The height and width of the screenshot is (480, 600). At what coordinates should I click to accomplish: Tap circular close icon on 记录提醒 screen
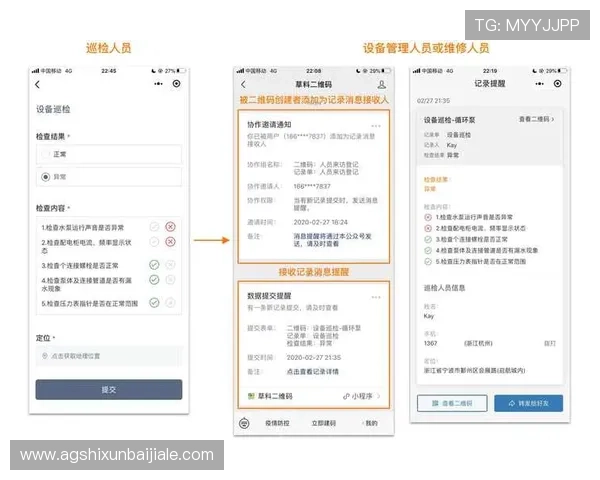pos(558,83)
